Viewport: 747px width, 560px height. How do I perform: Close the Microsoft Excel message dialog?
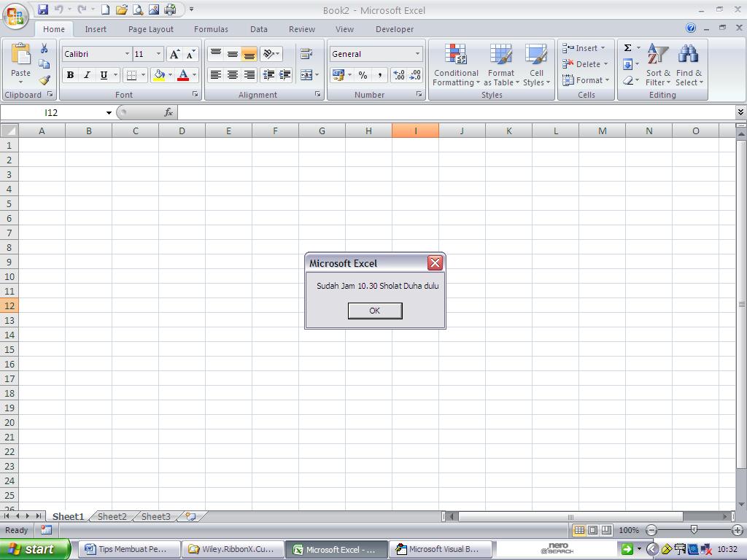point(435,262)
